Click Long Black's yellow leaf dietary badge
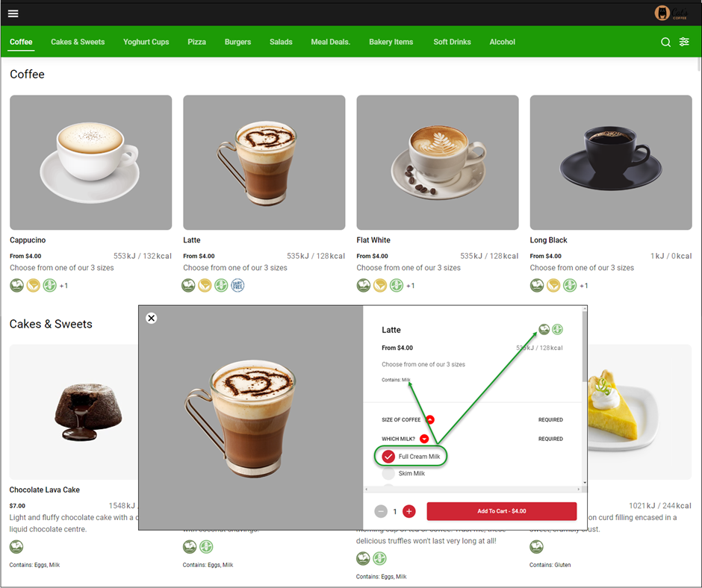Viewport: 702px width, 588px height. click(553, 285)
